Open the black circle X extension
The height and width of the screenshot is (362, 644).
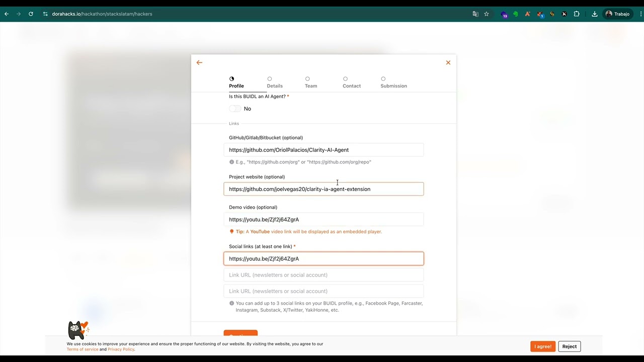click(564, 14)
